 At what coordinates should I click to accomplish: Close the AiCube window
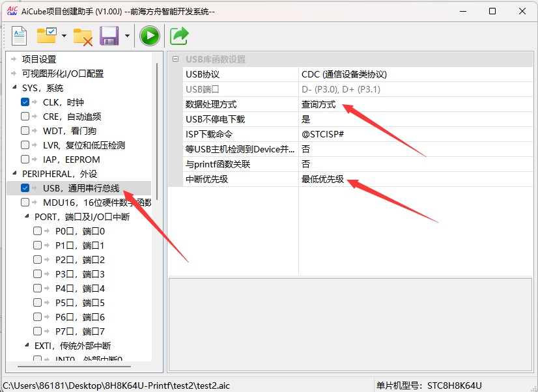click(x=522, y=11)
